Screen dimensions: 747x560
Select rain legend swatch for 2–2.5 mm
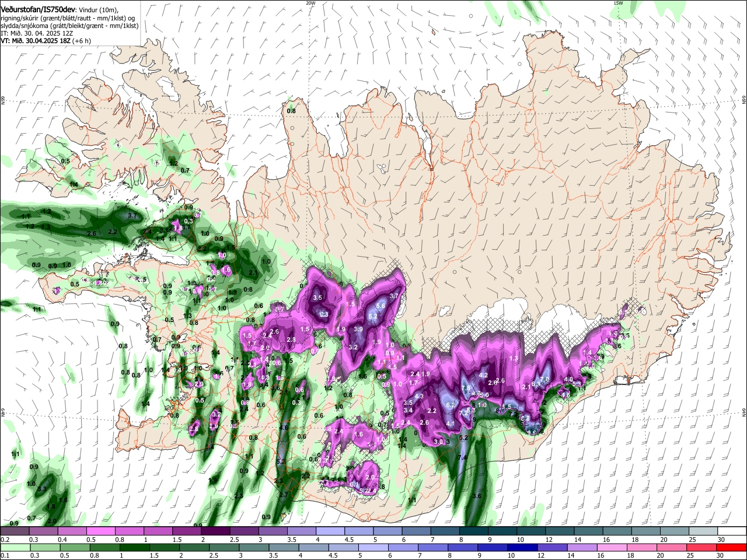click(194, 547)
